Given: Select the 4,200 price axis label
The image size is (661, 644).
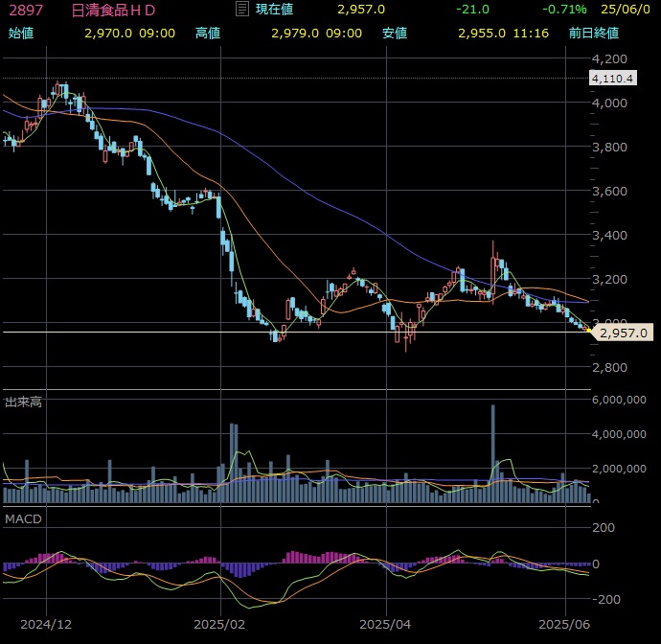Looking at the screenshot, I should [609, 59].
